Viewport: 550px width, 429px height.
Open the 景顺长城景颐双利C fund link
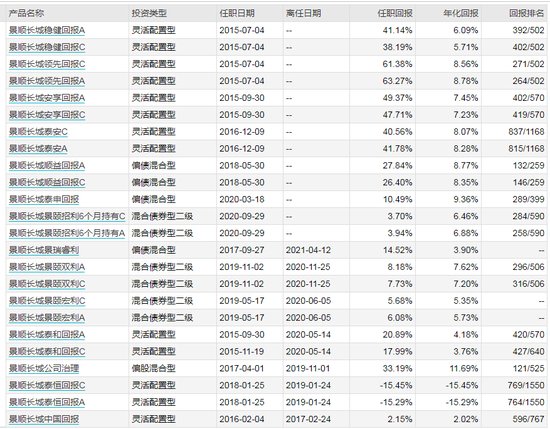(47, 284)
